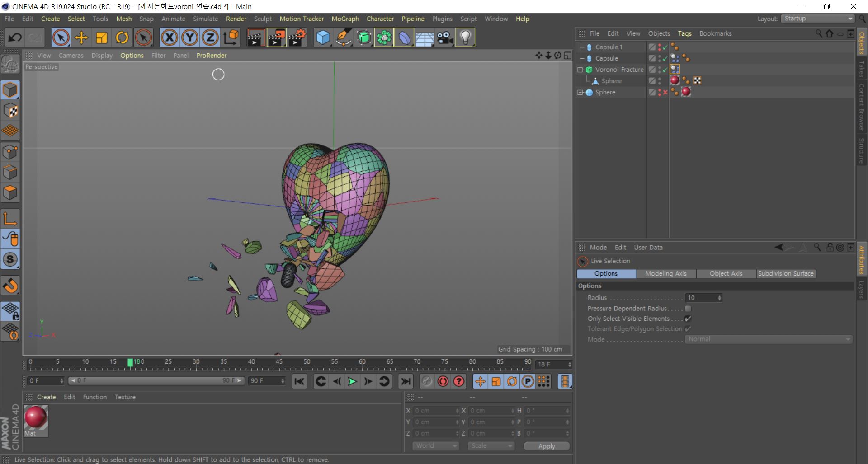The height and width of the screenshot is (464, 868).
Task: Switch to Object Axis tab
Action: [726, 274]
